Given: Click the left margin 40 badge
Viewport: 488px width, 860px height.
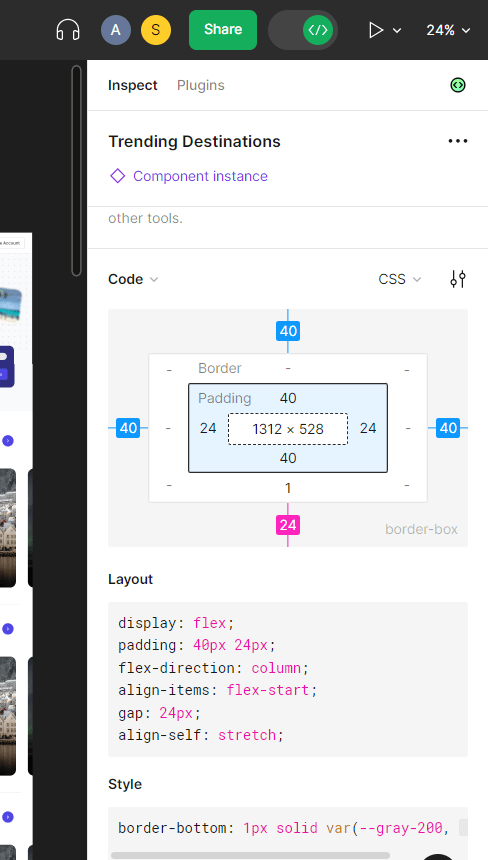Looking at the screenshot, I should (x=128, y=428).
